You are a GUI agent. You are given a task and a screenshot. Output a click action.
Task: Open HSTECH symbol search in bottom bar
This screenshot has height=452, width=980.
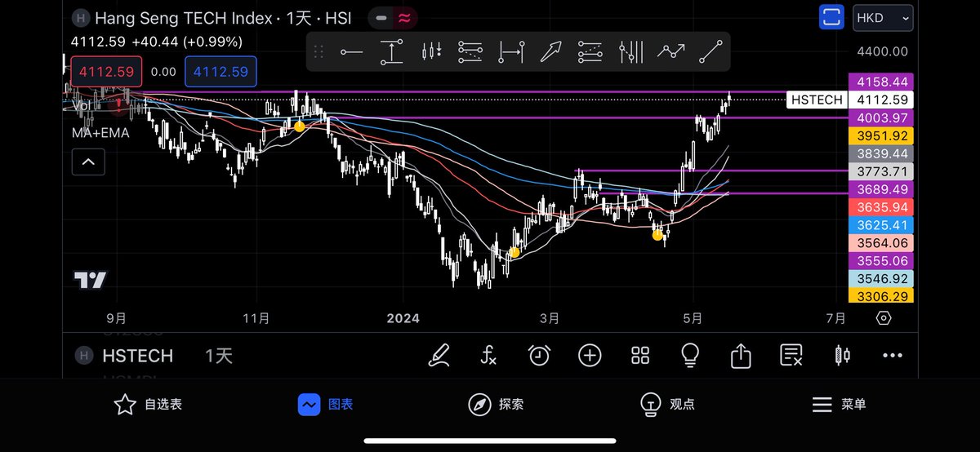[137, 356]
